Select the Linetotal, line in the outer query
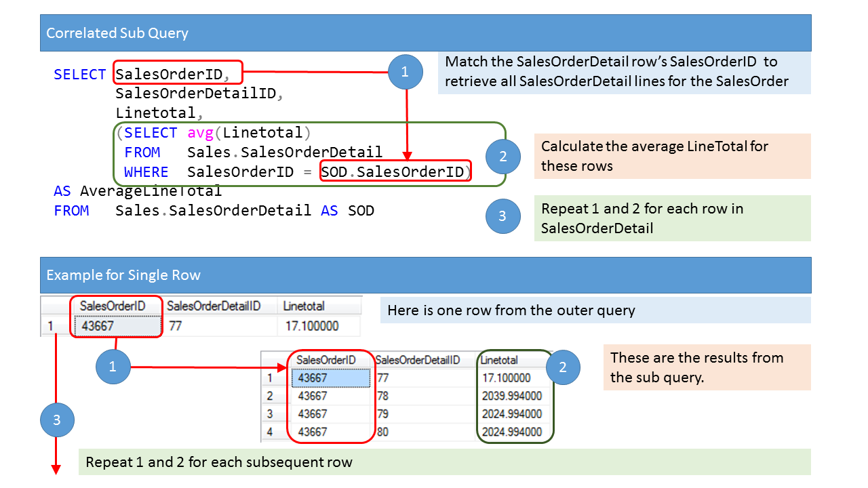868x488 pixels. point(159,113)
